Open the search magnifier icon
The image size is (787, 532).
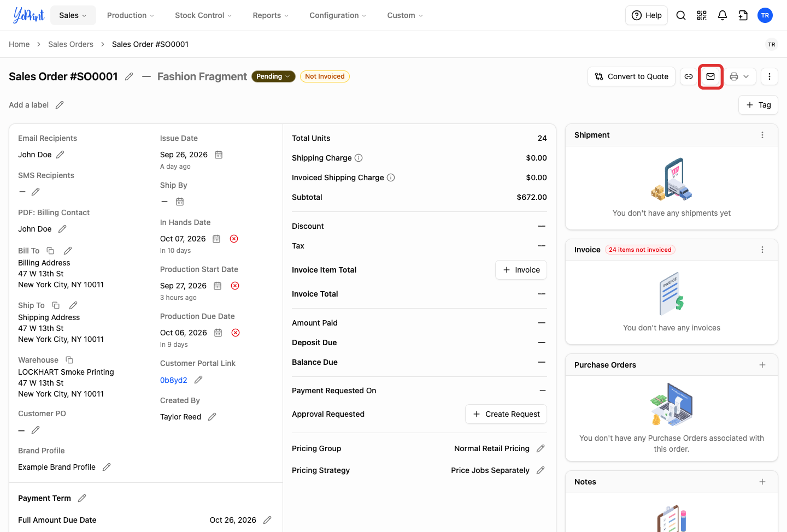point(681,15)
